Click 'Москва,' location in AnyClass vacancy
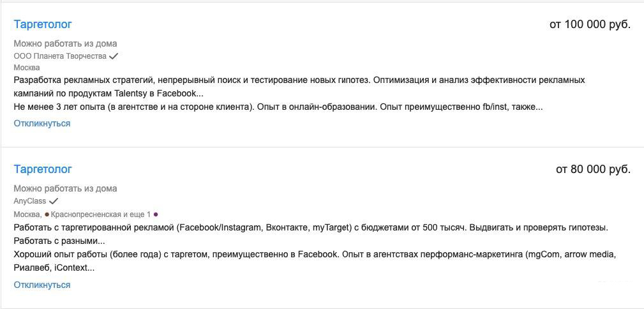 27,215
